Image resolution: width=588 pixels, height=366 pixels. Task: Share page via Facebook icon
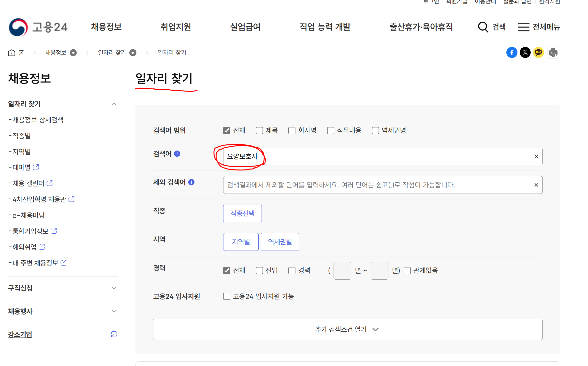[x=512, y=53]
